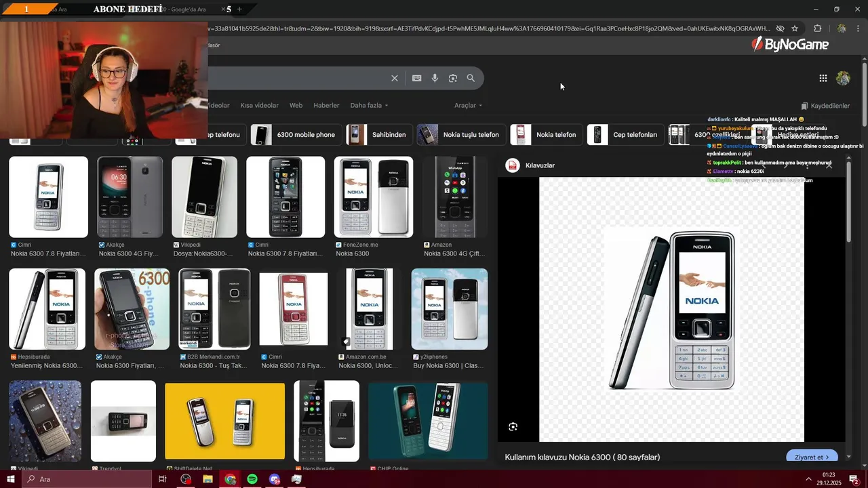Click 'Nokia 6300 Fiyatları' Akakçe caption
The height and width of the screenshot is (488, 868).
point(130,366)
